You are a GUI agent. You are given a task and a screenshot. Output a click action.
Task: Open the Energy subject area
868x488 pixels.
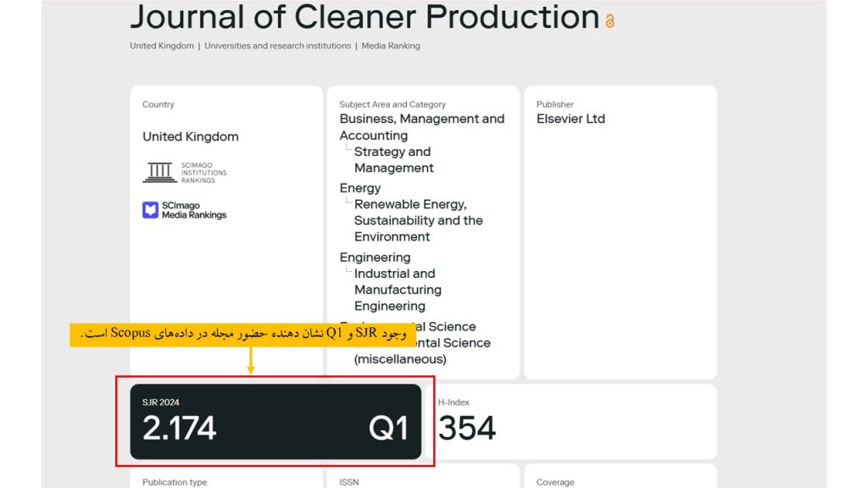[359, 188]
